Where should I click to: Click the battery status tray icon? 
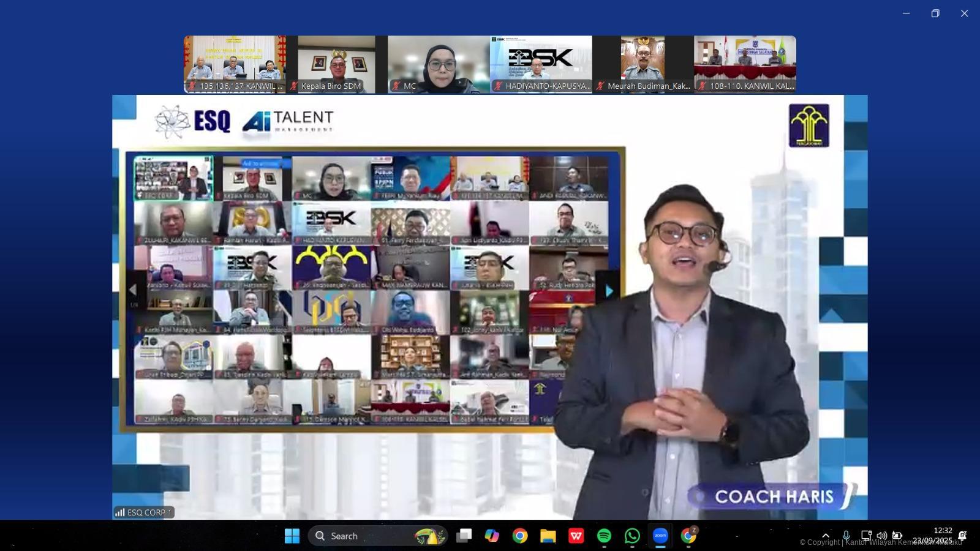coord(897,536)
